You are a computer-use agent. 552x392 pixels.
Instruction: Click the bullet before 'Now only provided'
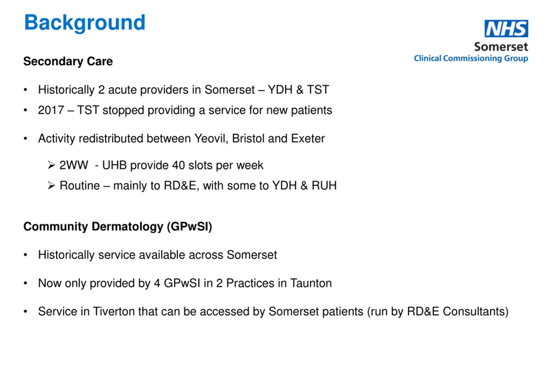pos(25,283)
